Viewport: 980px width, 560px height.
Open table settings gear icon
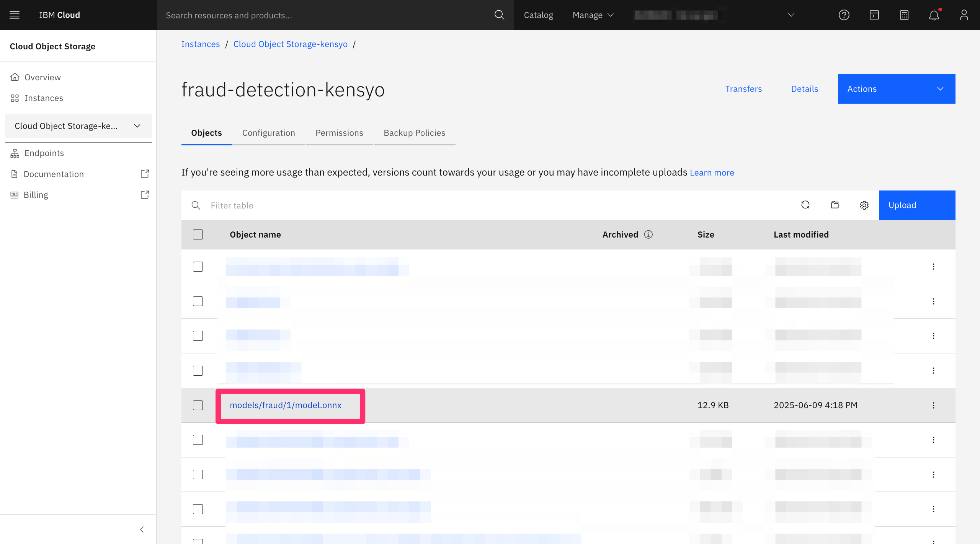click(x=864, y=205)
